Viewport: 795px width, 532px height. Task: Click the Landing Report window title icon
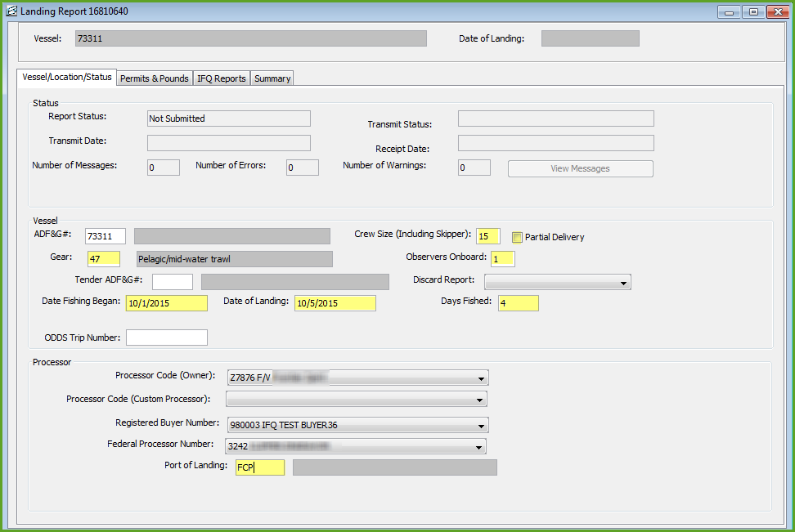pos(11,11)
